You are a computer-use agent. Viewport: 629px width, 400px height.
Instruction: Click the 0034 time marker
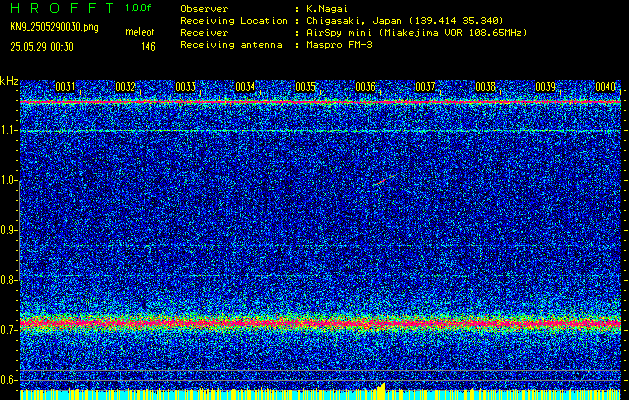(x=245, y=87)
